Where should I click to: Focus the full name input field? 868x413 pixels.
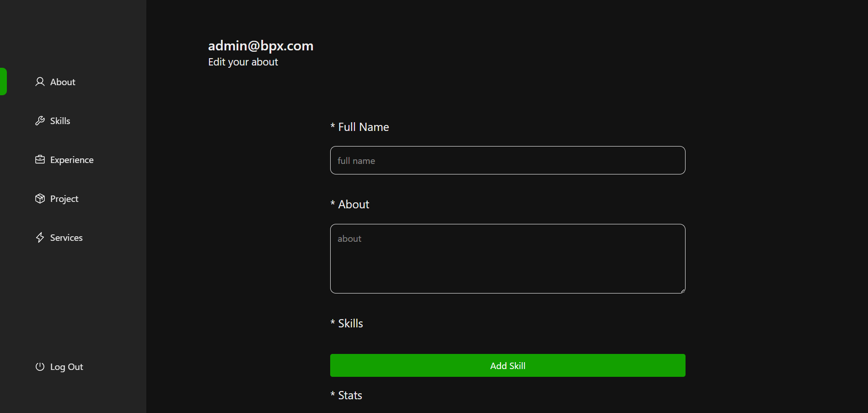[x=508, y=160]
